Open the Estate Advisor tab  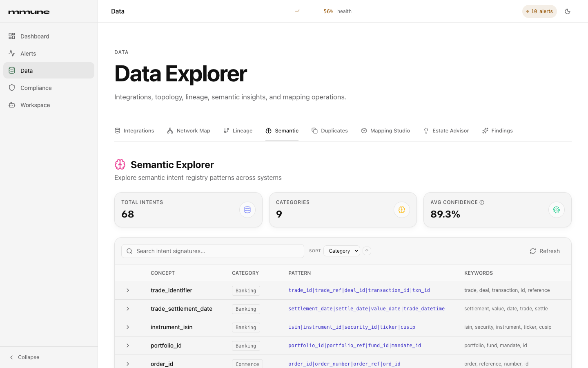[446, 131]
